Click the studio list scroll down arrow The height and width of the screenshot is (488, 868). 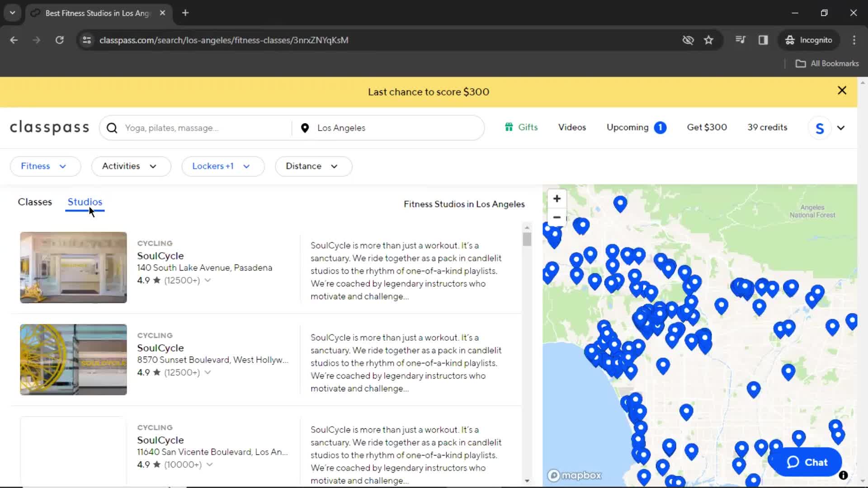527,481
